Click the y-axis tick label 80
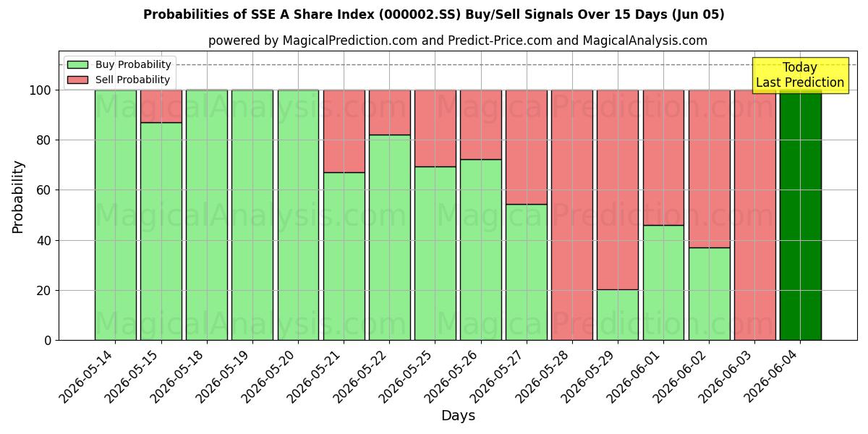Screen dimensions: 868x434 [x=44, y=140]
